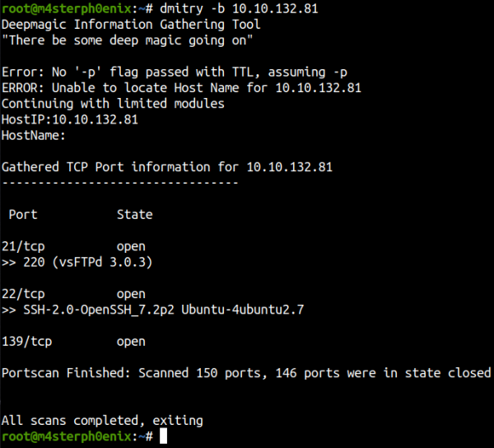The width and height of the screenshot is (494, 448).
Task: Click the 139/tcp port entry
Action: tap(26, 341)
